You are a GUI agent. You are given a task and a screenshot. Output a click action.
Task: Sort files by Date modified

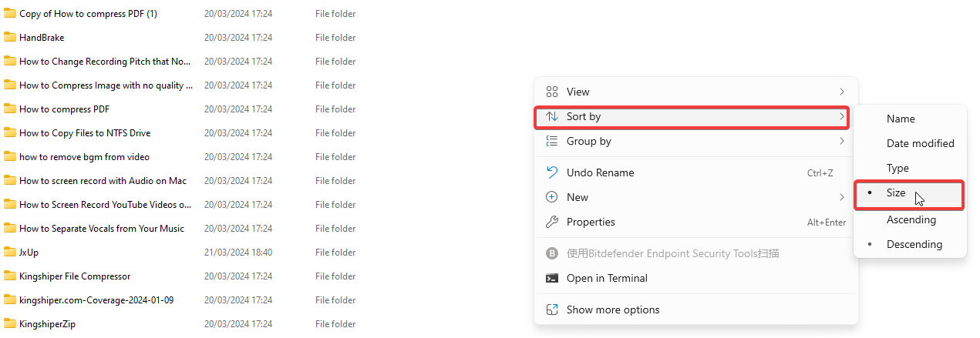(x=920, y=143)
